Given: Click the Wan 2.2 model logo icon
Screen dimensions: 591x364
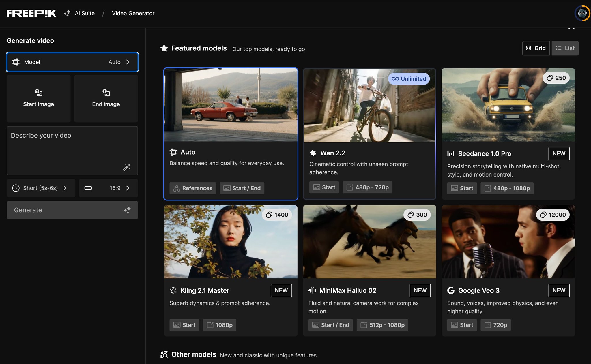Looking at the screenshot, I should coord(313,153).
